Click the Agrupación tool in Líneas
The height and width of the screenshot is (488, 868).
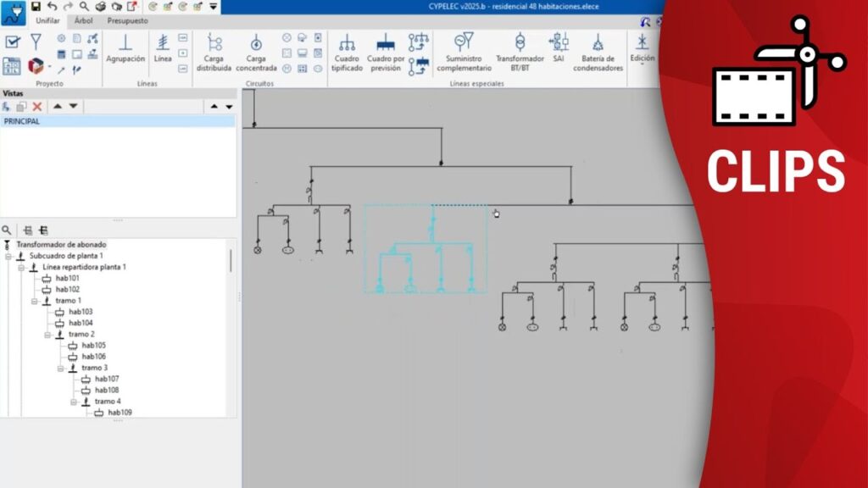click(125, 49)
